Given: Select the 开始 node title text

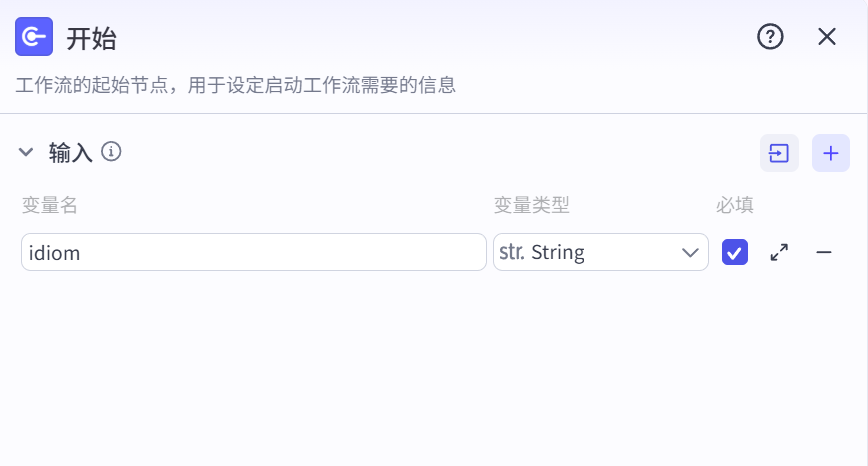Looking at the screenshot, I should pos(91,39).
